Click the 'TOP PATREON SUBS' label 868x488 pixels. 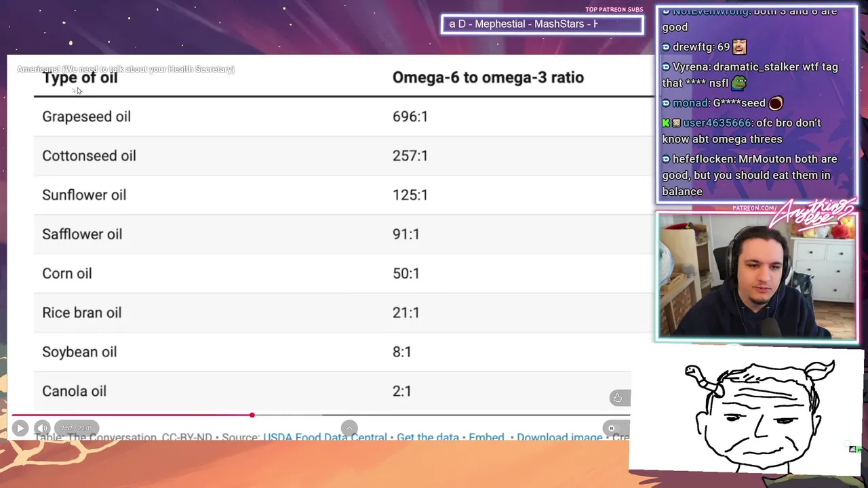point(614,9)
